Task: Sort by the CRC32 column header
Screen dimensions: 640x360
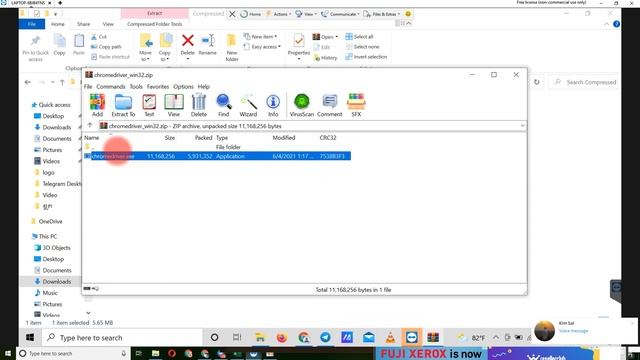Action: (328, 138)
